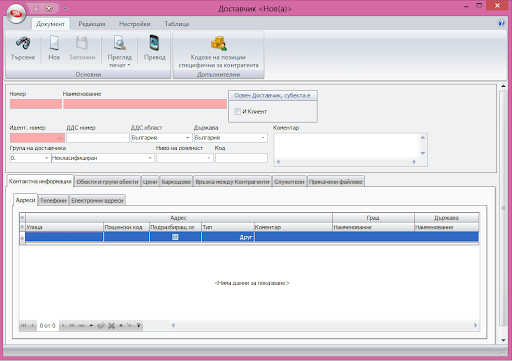Screen dimensions: 512x361
Task: Select the Прикачени файлове tab
Action: tap(335, 182)
